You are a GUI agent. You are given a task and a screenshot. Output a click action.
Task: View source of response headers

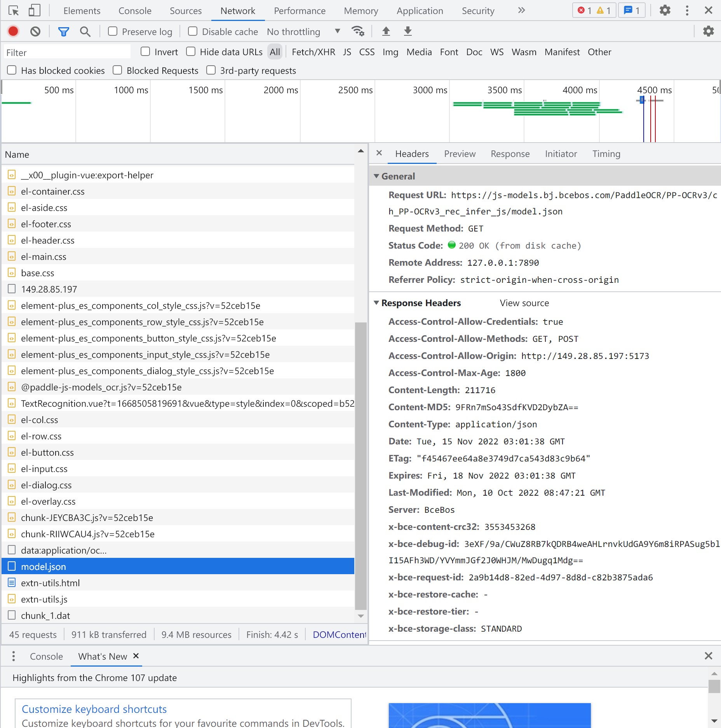pos(524,303)
